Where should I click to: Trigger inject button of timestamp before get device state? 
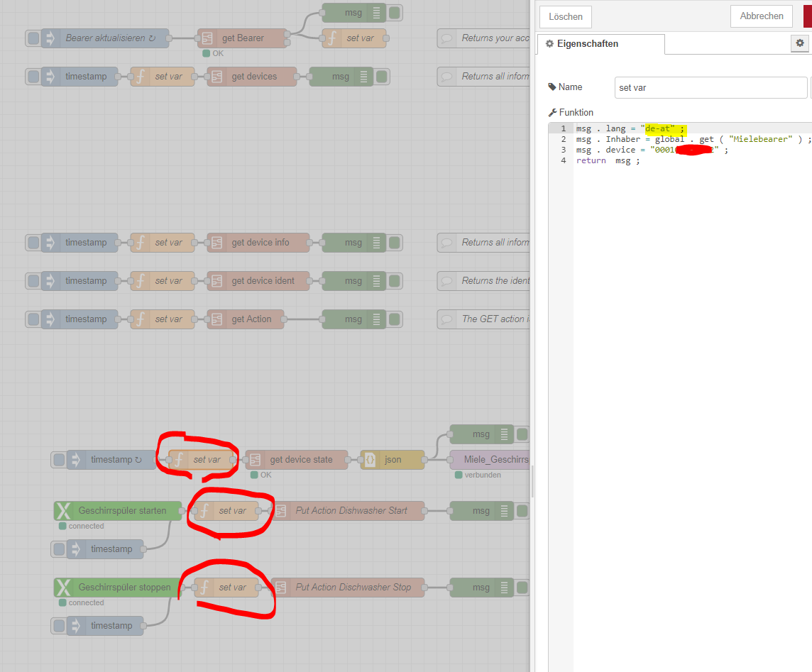(59, 460)
